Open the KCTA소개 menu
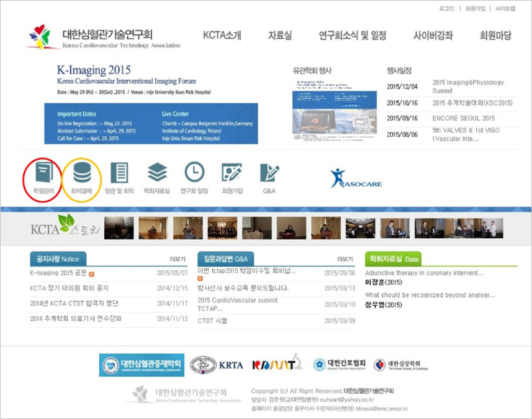Screen dimensions: 532x419 click(221, 36)
